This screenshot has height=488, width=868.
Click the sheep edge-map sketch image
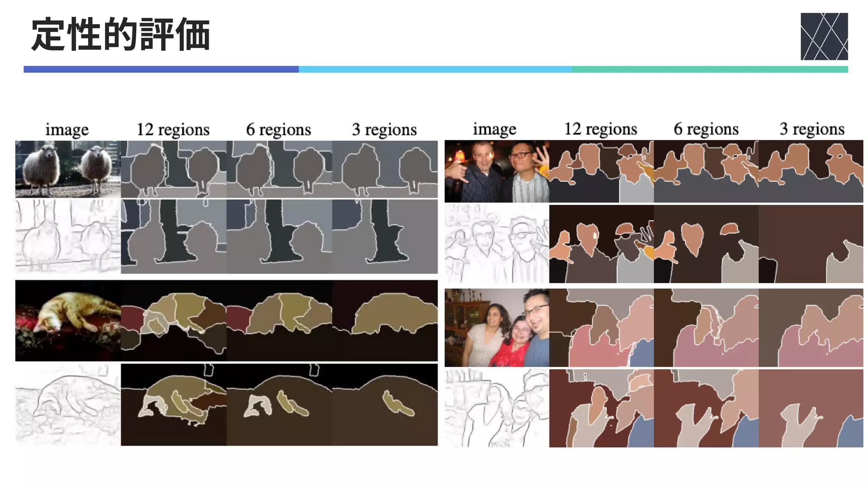click(68, 236)
